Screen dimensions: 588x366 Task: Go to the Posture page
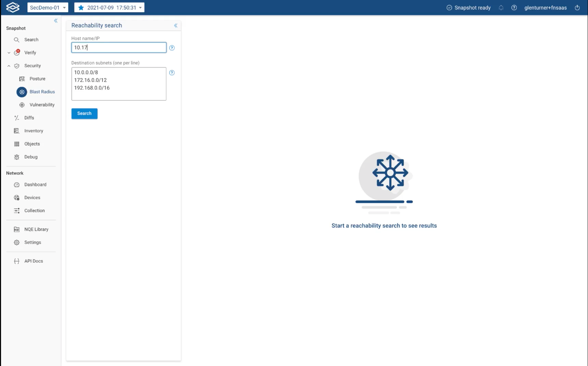click(x=37, y=79)
